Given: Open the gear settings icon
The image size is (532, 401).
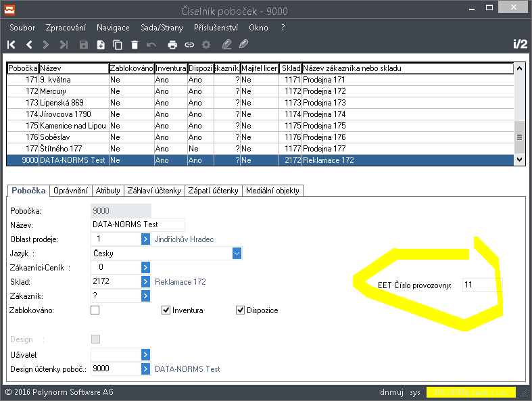Looking at the screenshot, I should [206, 45].
